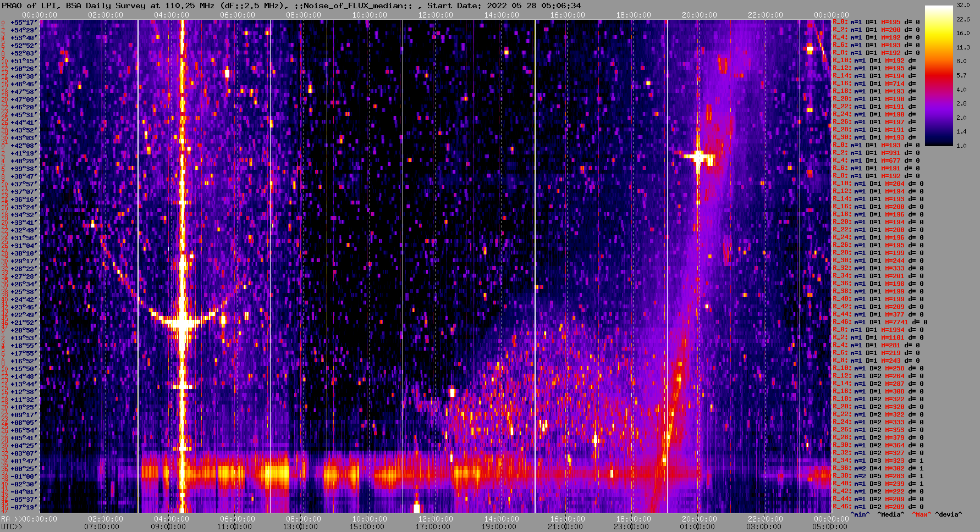Click the declination label +05°41'
Image resolution: width=980 pixels, height=532 pixels.
click(x=23, y=437)
